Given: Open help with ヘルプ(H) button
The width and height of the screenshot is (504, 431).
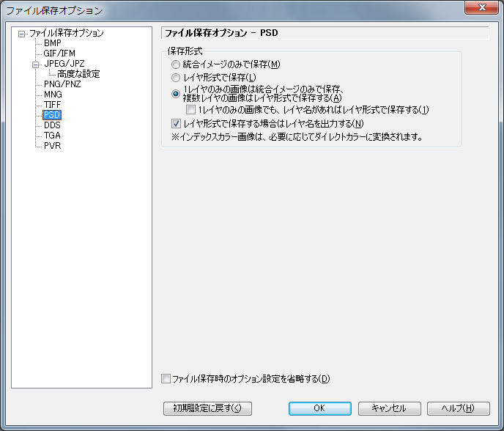Looking at the screenshot, I should 459,408.
